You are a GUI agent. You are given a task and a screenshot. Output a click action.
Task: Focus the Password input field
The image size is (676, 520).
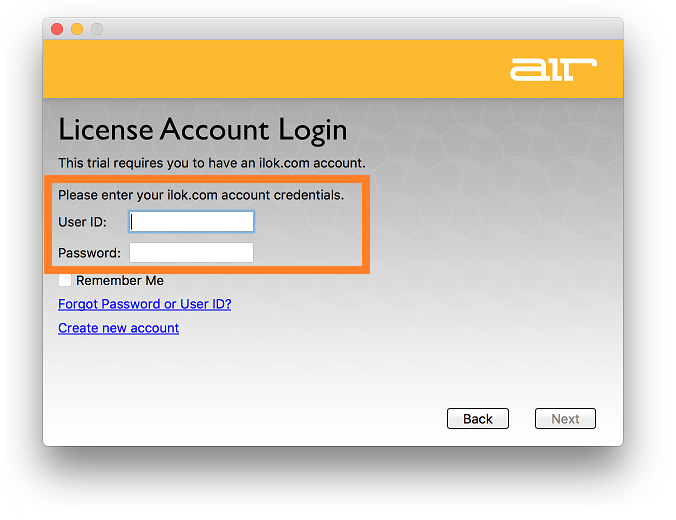(191, 253)
